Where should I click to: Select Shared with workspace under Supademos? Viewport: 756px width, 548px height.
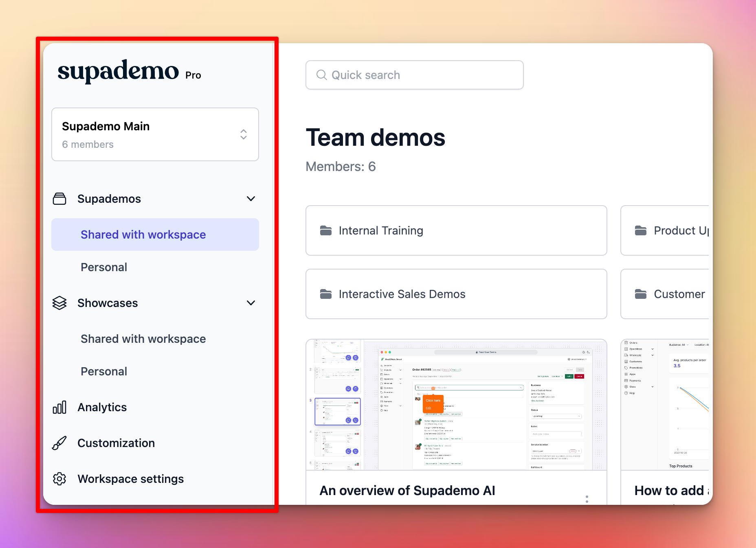click(155, 235)
